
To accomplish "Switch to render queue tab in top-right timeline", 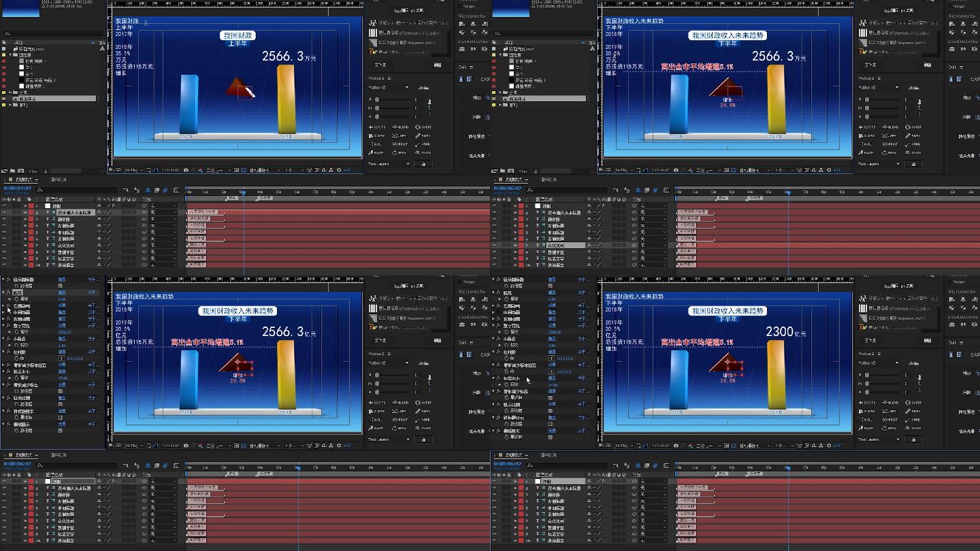I will tap(549, 180).
